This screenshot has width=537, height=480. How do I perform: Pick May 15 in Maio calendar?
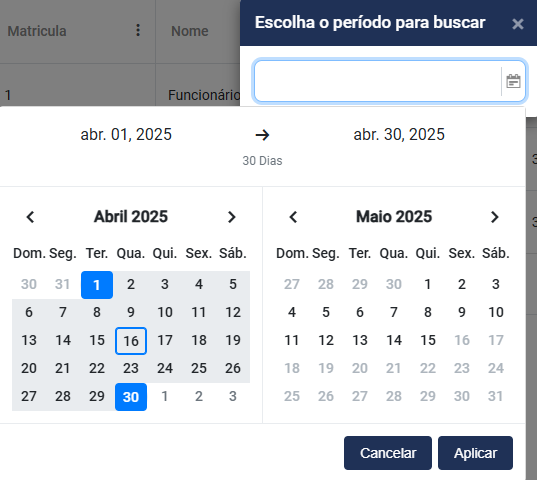coord(428,340)
